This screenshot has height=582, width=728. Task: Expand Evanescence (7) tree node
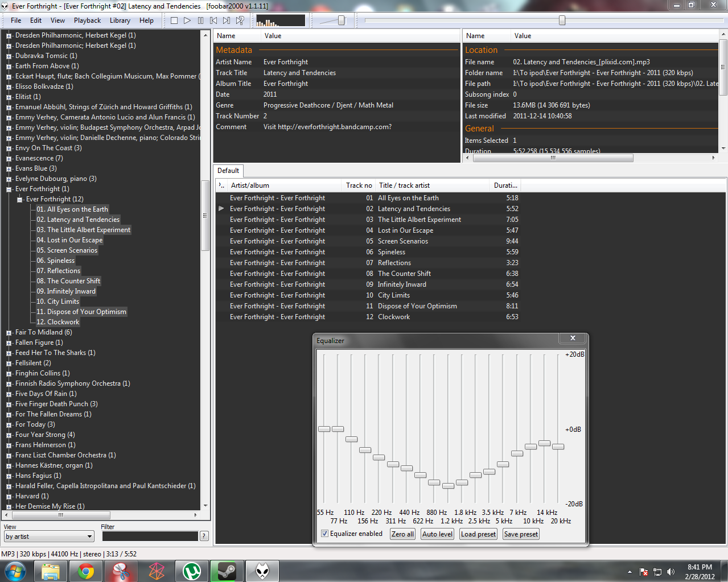click(x=9, y=159)
